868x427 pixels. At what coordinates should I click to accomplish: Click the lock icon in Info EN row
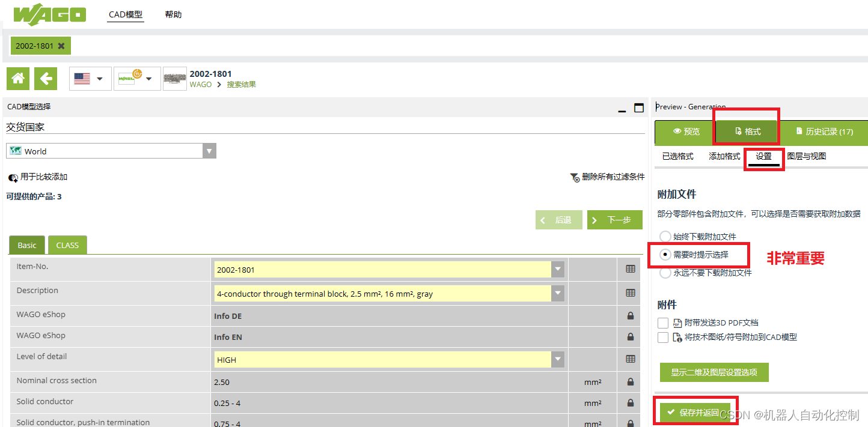pyautogui.click(x=631, y=337)
